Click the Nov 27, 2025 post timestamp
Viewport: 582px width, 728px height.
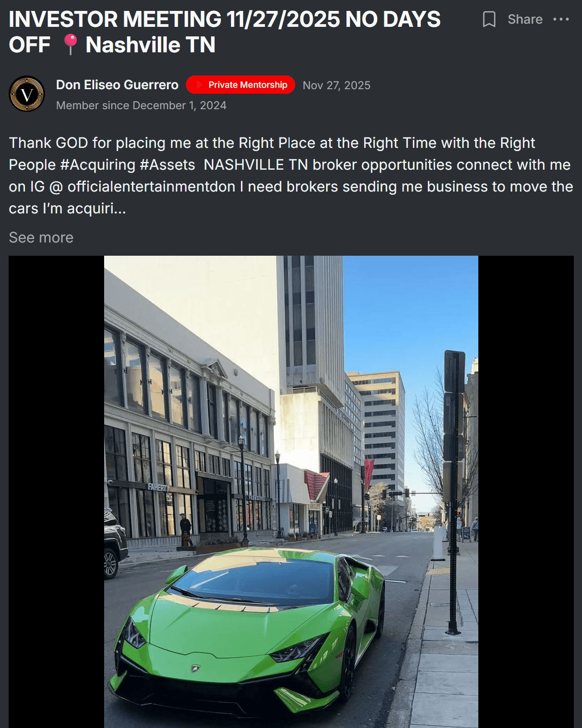[x=336, y=86]
